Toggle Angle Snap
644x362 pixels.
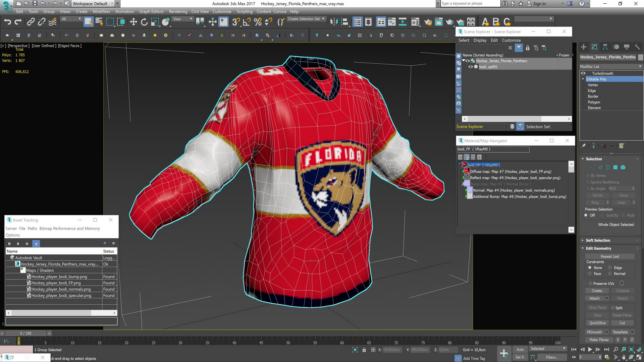coord(247,22)
